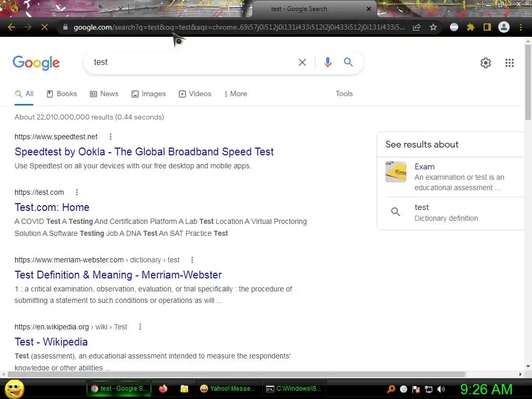This screenshot has height=399, width=532.
Task: Open the Start menu smiley button
Action: (x=14, y=389)
